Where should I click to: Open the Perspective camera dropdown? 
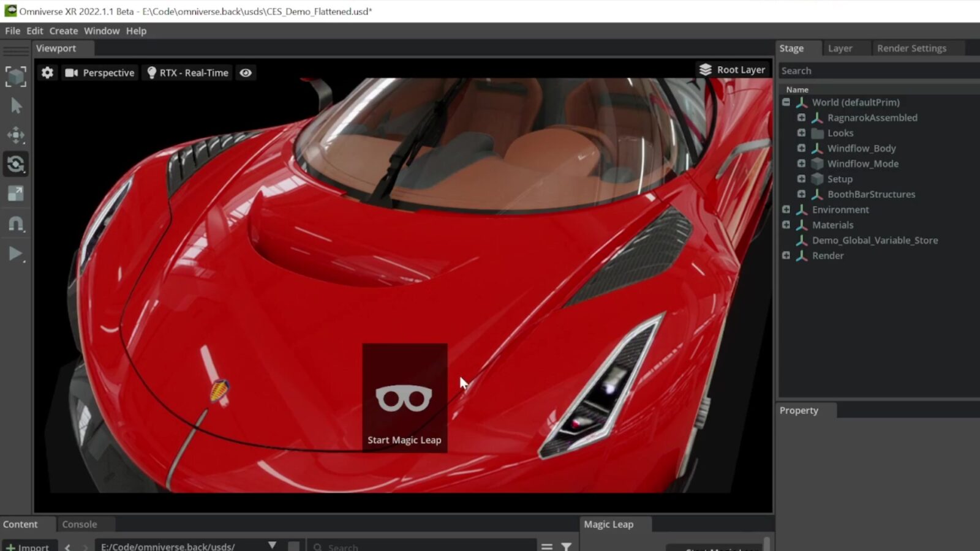(x=100, y=73)
